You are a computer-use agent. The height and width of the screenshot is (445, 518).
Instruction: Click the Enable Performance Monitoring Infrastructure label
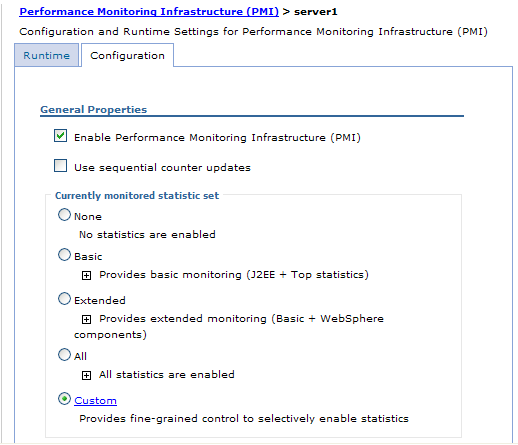click(217, 138)
